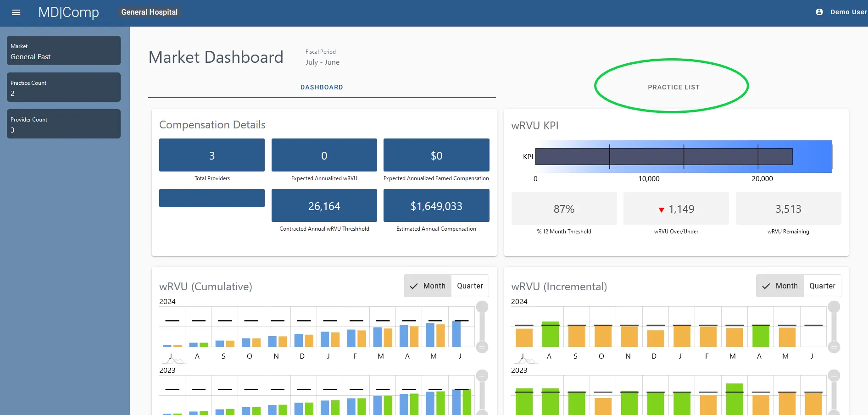868x415 pixels.
Task: Click the Practice Count sidebar card
Action: click(64, 88)
